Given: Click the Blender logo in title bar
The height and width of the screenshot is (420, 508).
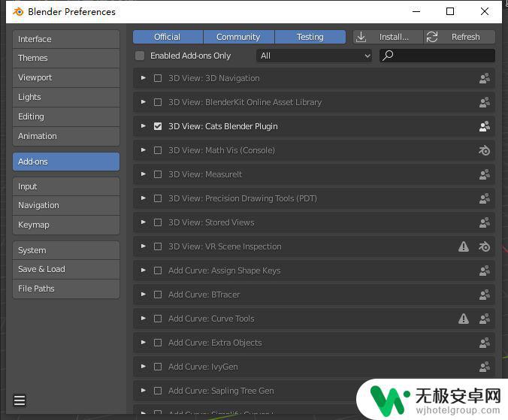Looking at the screenshot, I should [x=18, y=12].
